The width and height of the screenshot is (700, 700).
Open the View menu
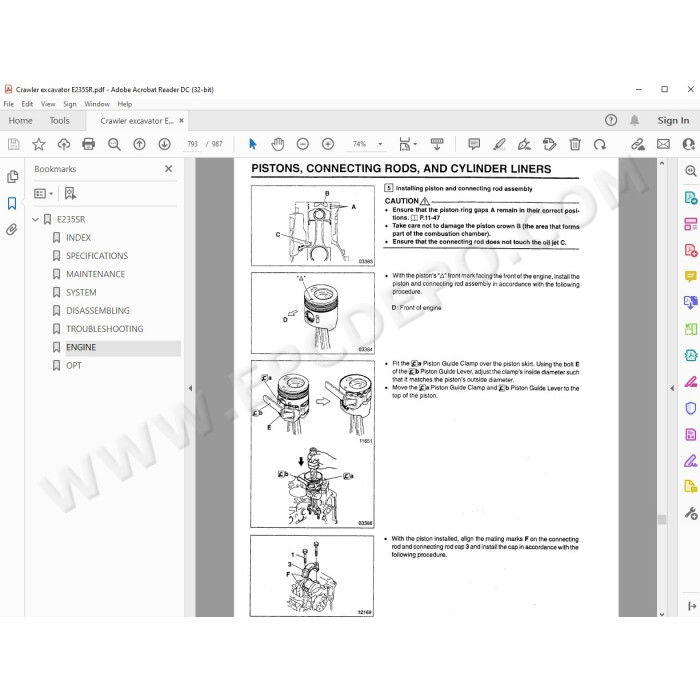[x=48, y=104]
